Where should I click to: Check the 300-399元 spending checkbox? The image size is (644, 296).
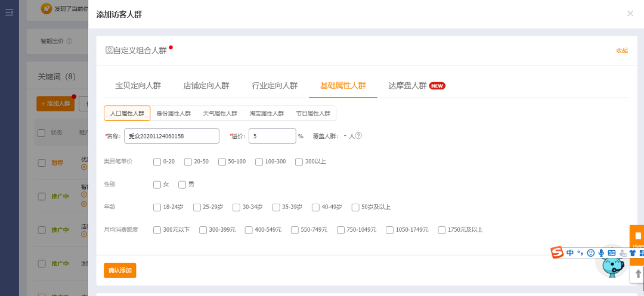click(x=203, y=230)
